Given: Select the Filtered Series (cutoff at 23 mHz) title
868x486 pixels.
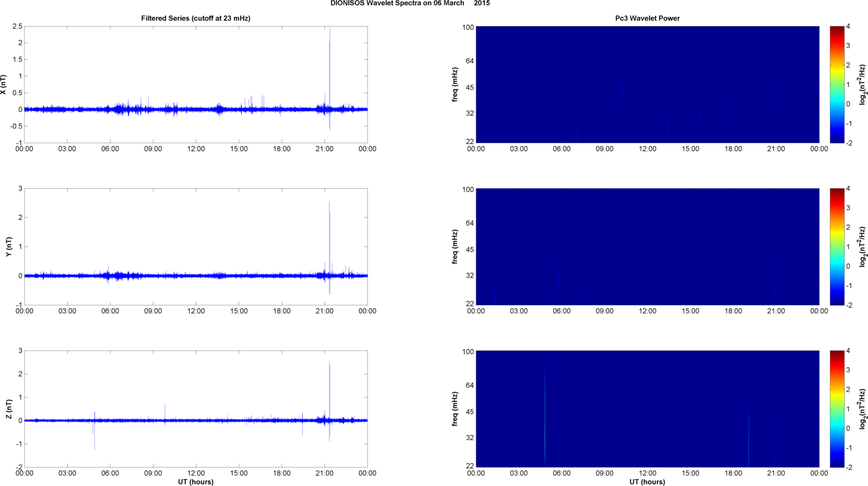Looking at the screenshot, I should point(196,18).
